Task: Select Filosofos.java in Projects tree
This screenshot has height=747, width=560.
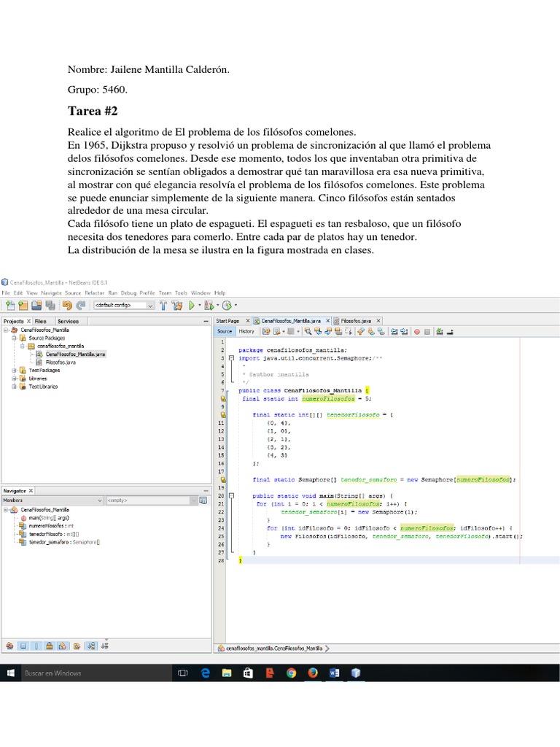Action: pos(61,362)
